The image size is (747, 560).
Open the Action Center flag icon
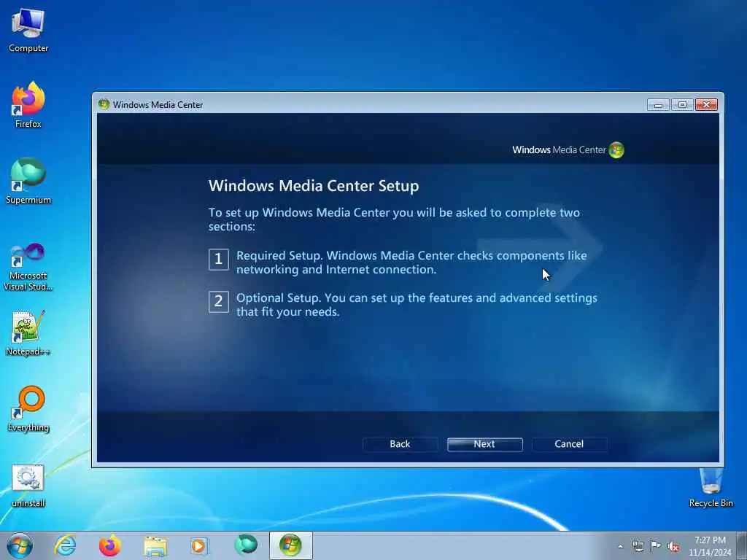[656, 546]
